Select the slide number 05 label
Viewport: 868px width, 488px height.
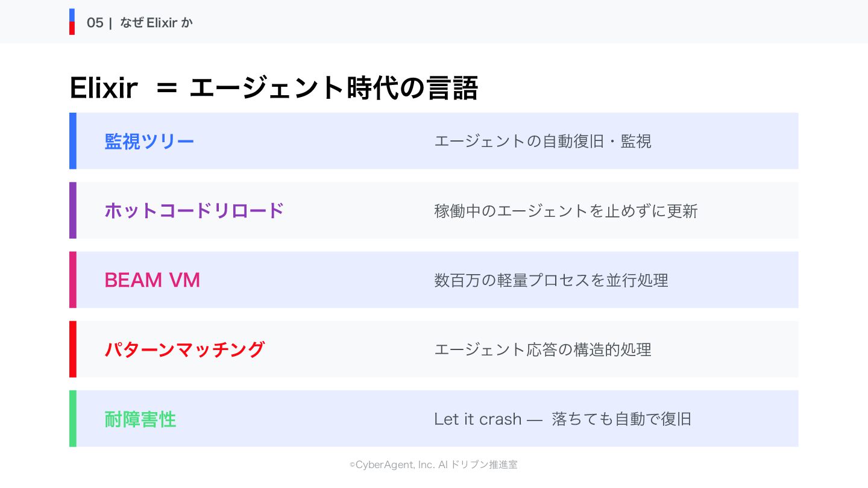click(x=95, y=23)
